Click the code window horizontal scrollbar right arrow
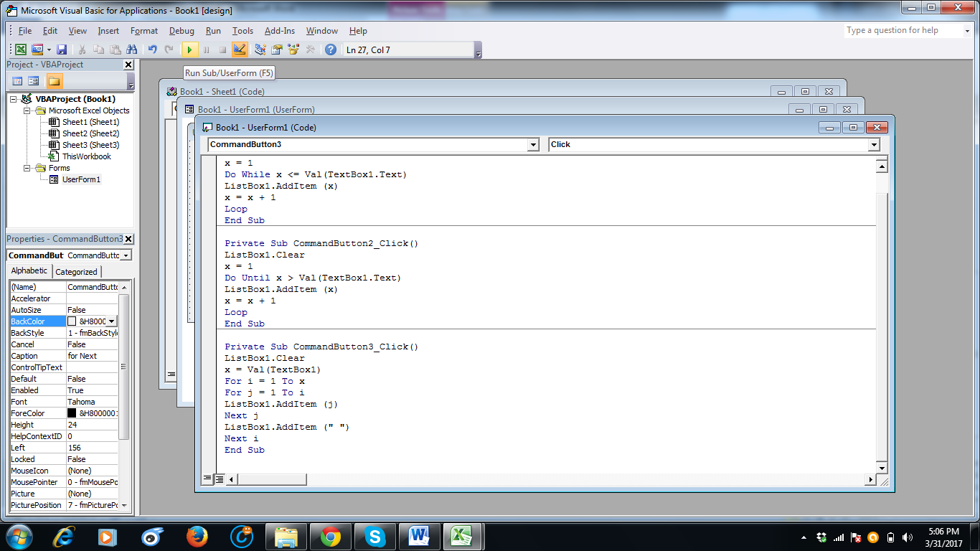Screen dimensions: 980x551 871,479
